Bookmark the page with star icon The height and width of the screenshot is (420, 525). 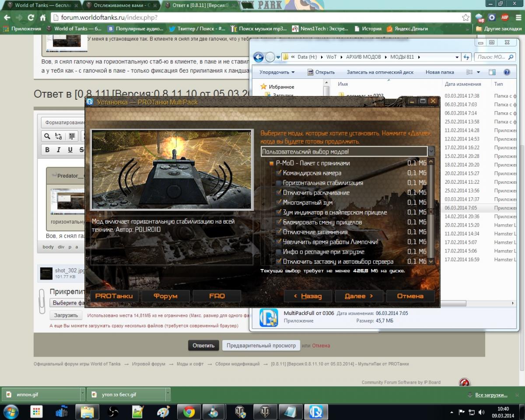pos(465,17)
